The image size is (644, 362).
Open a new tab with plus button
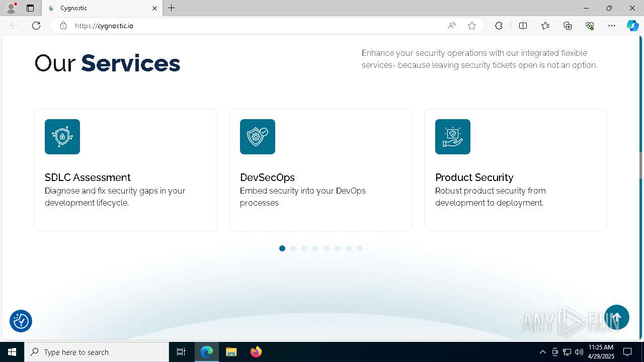(x=172, y=8)
